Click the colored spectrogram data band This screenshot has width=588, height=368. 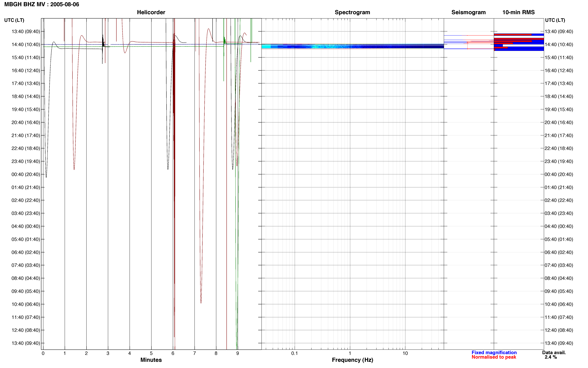tap(353, 47)
